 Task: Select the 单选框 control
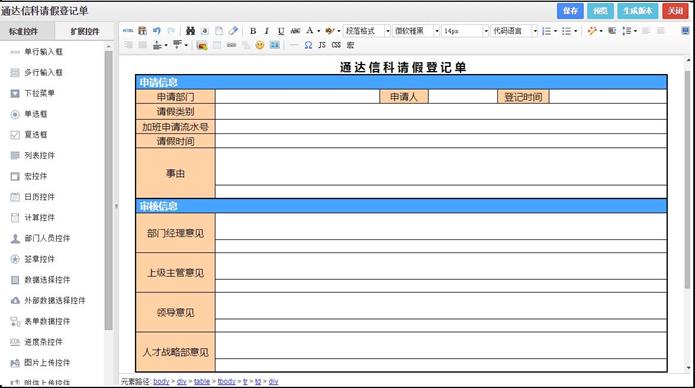click(35, 114)
